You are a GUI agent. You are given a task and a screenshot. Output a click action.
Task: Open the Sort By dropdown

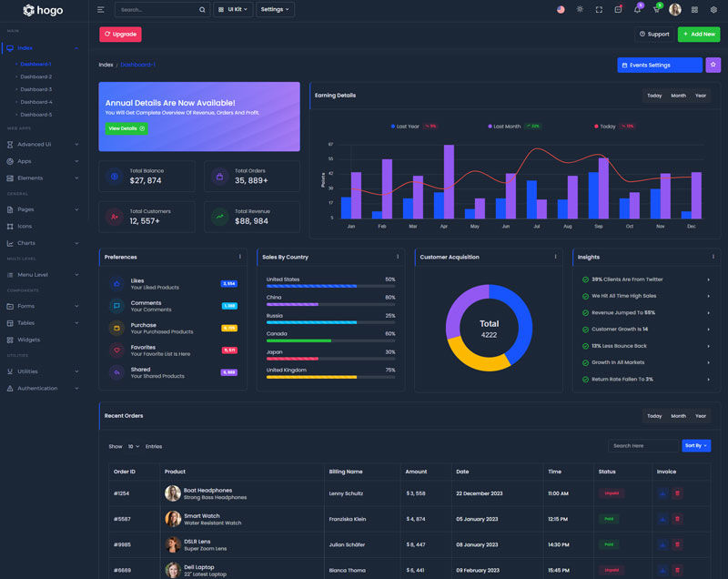(x=697, y=446)
